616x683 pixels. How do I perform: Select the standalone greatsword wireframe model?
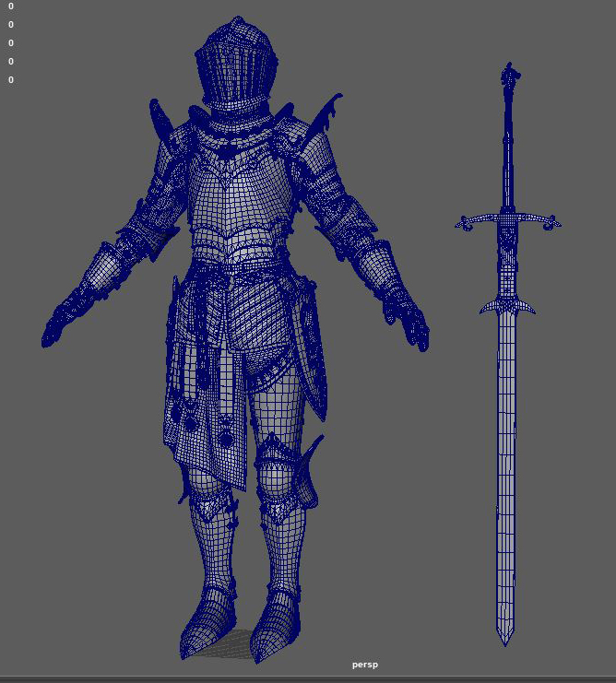508,354
